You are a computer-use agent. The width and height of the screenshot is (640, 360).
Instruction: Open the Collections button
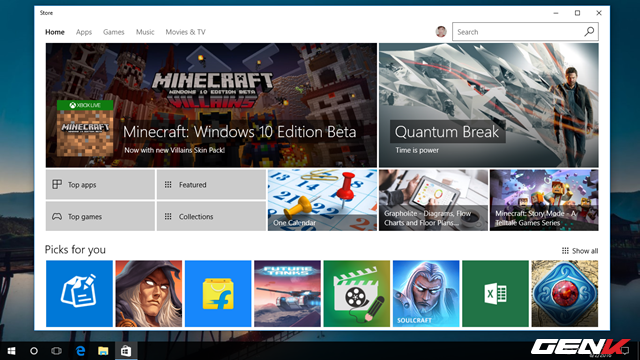(x=211, y=216)
